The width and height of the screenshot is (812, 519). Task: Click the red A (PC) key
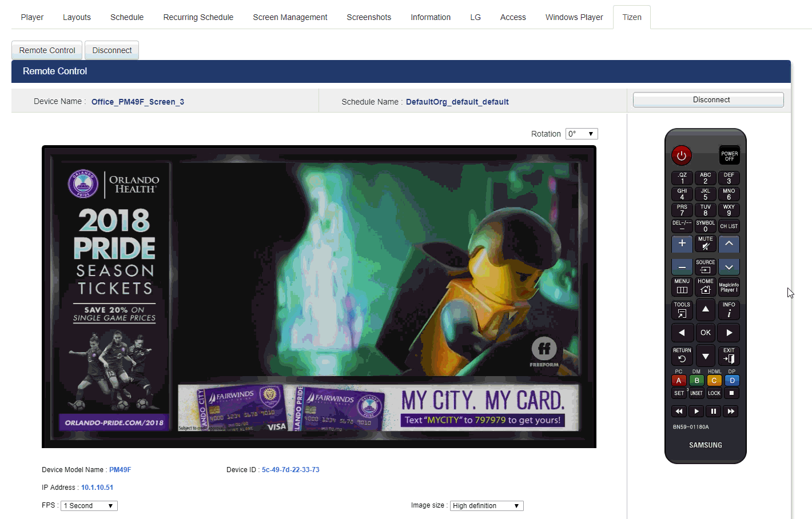679,381
